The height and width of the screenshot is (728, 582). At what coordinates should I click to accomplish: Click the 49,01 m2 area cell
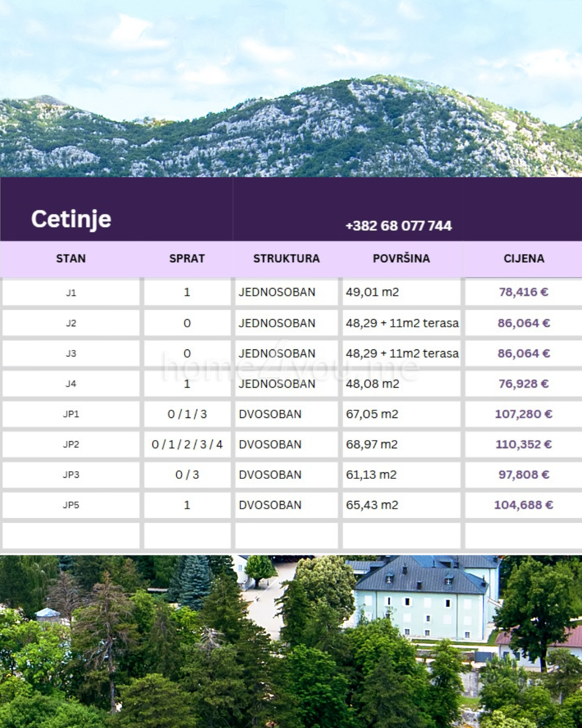coord(372,292)
